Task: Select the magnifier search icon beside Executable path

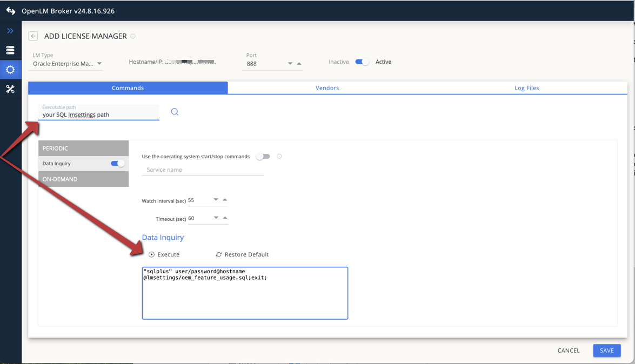Action: 174,111
